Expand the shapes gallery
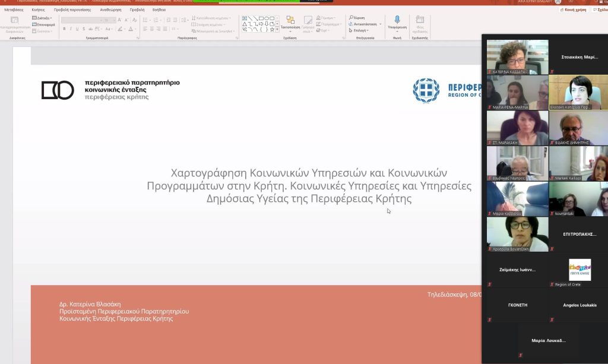The image size is (608, 364). coord(277,30)
